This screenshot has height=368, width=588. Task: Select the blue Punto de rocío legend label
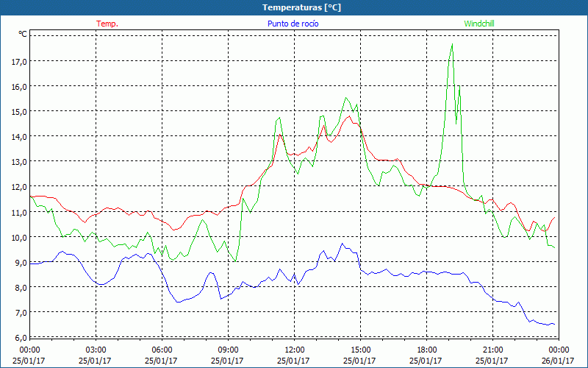click(x=293, y=24)
